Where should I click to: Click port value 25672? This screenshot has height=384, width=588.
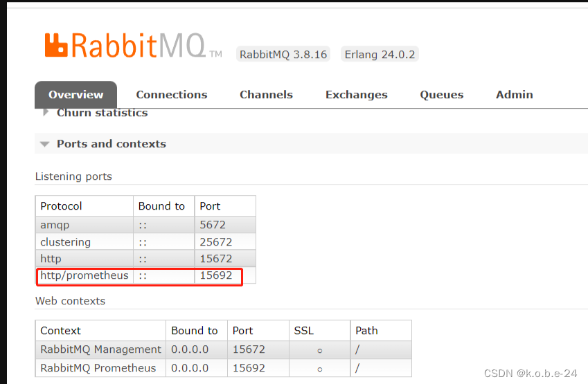(216, 242)
